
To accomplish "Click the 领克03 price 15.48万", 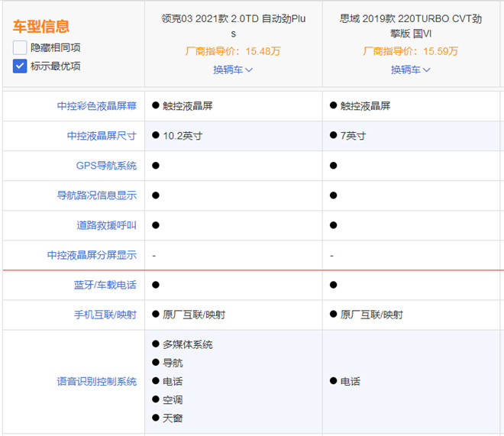I will 233,51.
